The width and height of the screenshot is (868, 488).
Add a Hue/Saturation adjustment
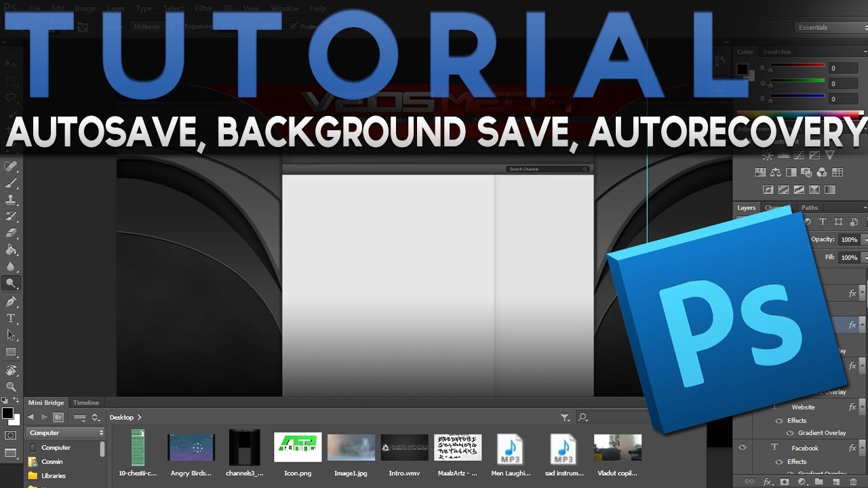(760, 173)
